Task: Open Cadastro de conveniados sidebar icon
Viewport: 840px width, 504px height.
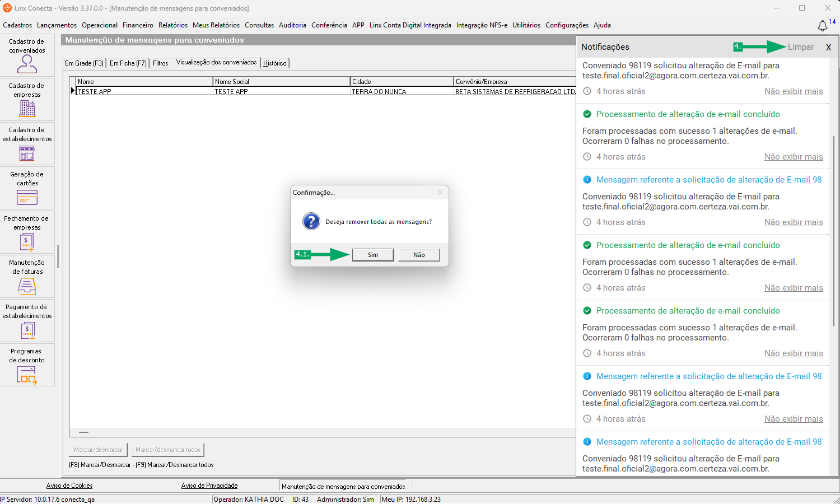Action: (x=27, y=64)
